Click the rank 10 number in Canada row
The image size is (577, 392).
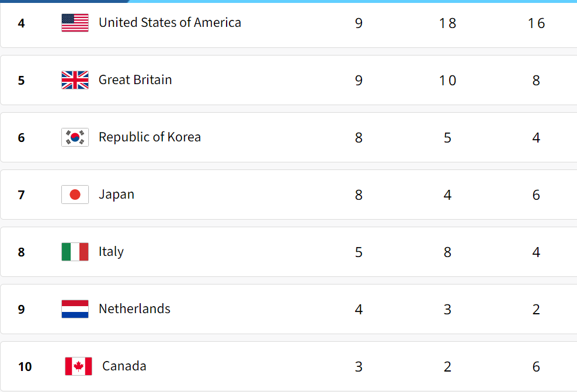coord(25,367)
